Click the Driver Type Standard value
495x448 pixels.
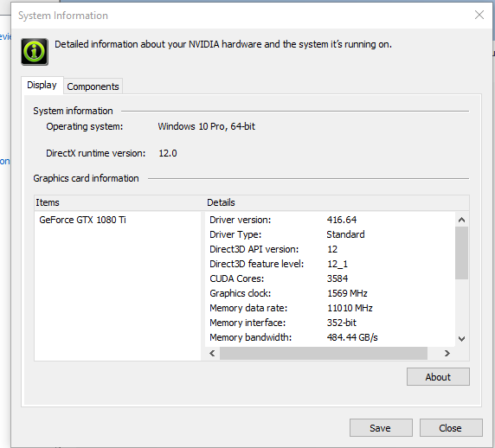(345, 234)
